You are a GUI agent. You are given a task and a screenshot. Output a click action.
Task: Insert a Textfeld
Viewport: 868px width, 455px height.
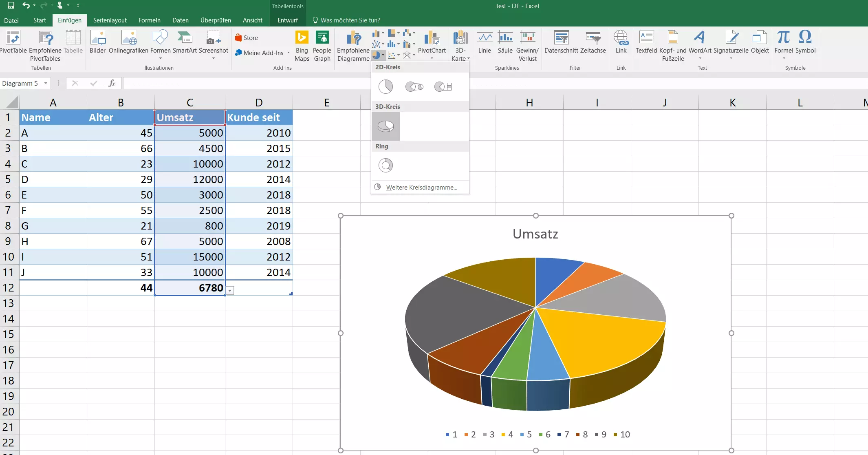[646, 42]
